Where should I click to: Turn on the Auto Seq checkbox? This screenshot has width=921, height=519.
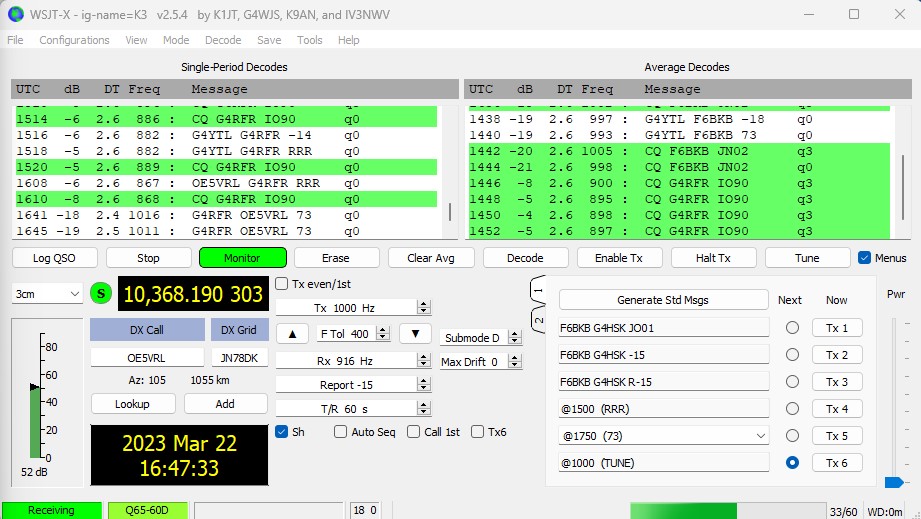click(x=341, y=432)
